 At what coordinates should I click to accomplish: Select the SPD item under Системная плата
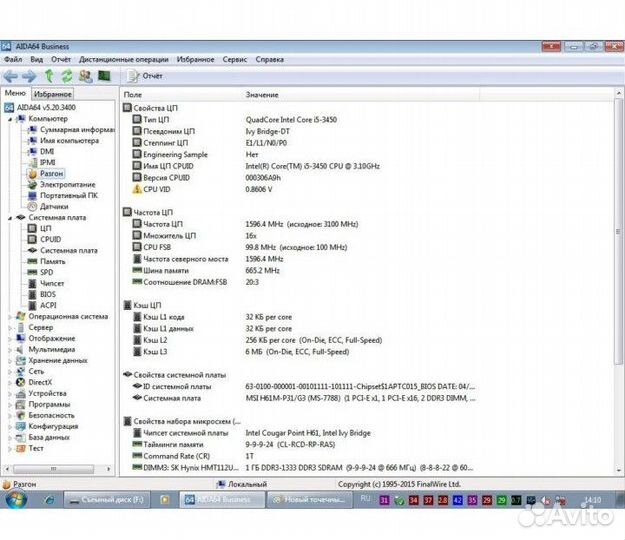(x=46, y=272)
